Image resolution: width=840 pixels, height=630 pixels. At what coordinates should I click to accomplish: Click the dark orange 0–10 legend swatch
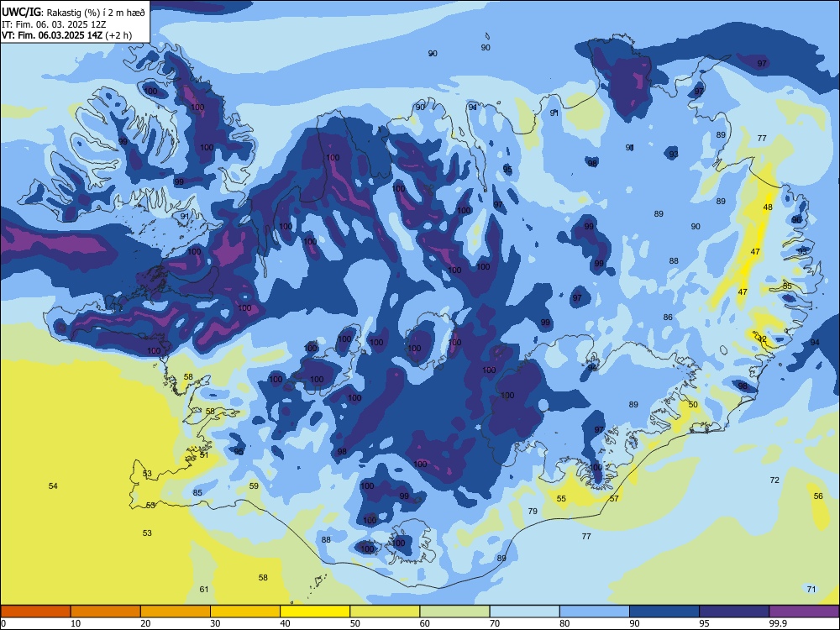pyautogui.click(x=35, y=612)
